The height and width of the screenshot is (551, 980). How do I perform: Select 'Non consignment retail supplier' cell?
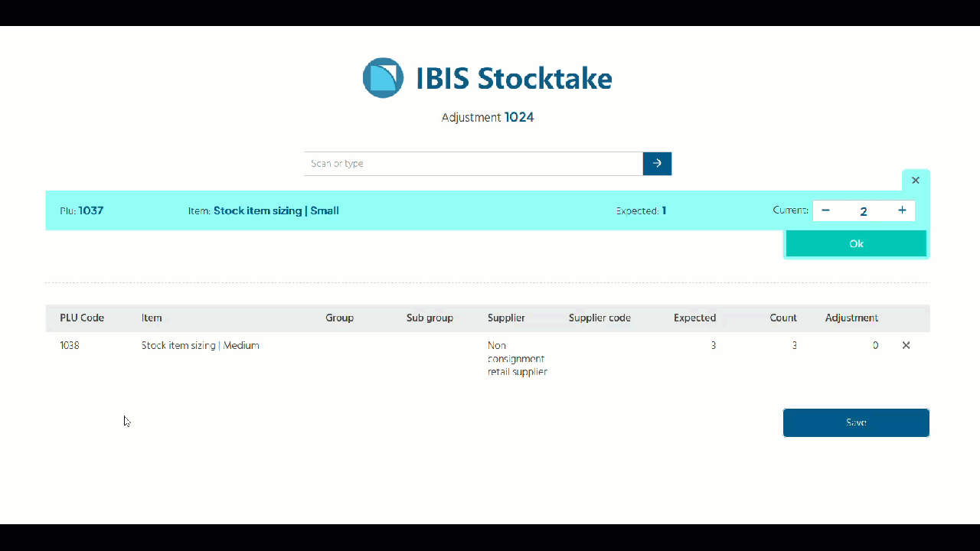tap(517, 359)
